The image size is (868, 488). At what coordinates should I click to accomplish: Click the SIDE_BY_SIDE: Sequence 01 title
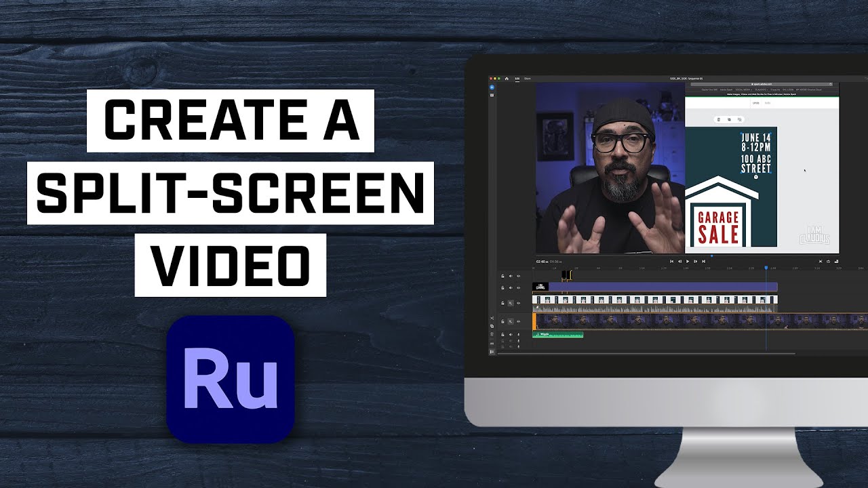[x=688, y=79]
